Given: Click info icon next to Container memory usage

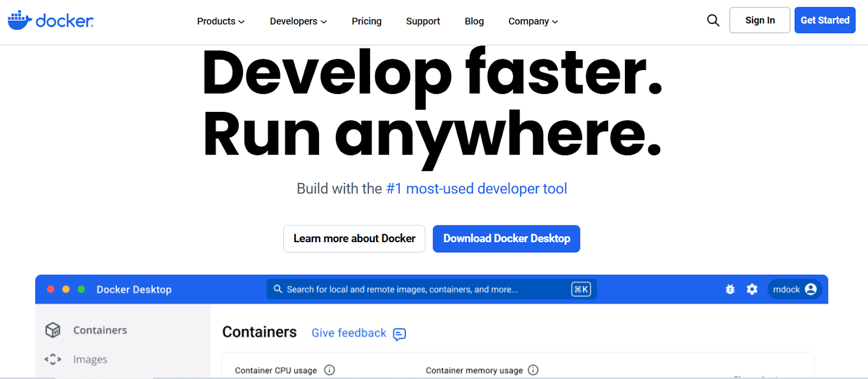Looking at the screenshot, I should [533, 370].
